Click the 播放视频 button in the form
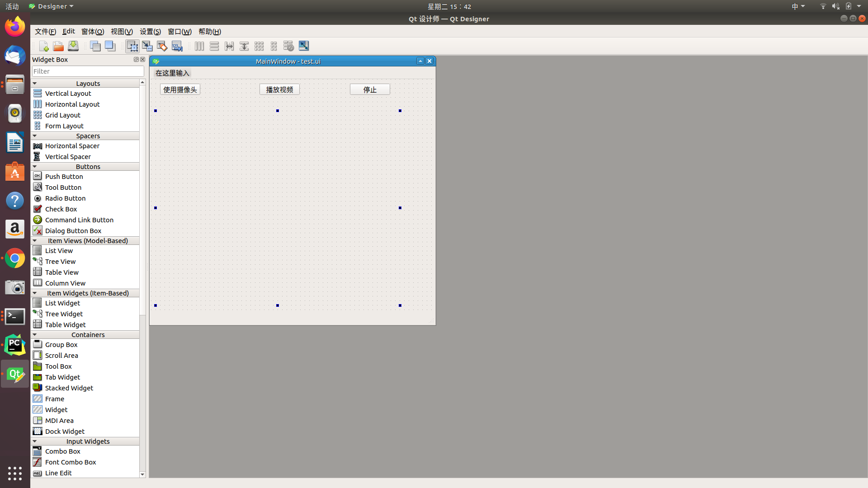The height and width of the screenshot is (488, 868). pos(279,89)
